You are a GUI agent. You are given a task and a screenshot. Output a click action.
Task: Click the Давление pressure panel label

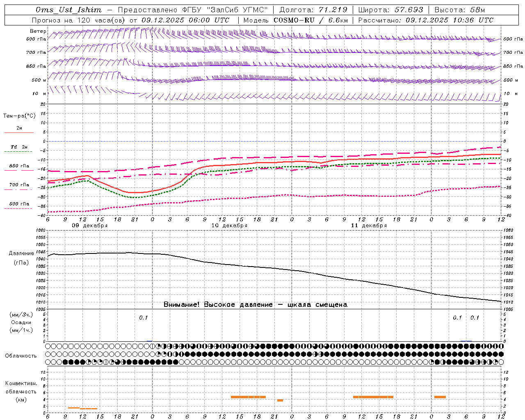tap(21, 253)
